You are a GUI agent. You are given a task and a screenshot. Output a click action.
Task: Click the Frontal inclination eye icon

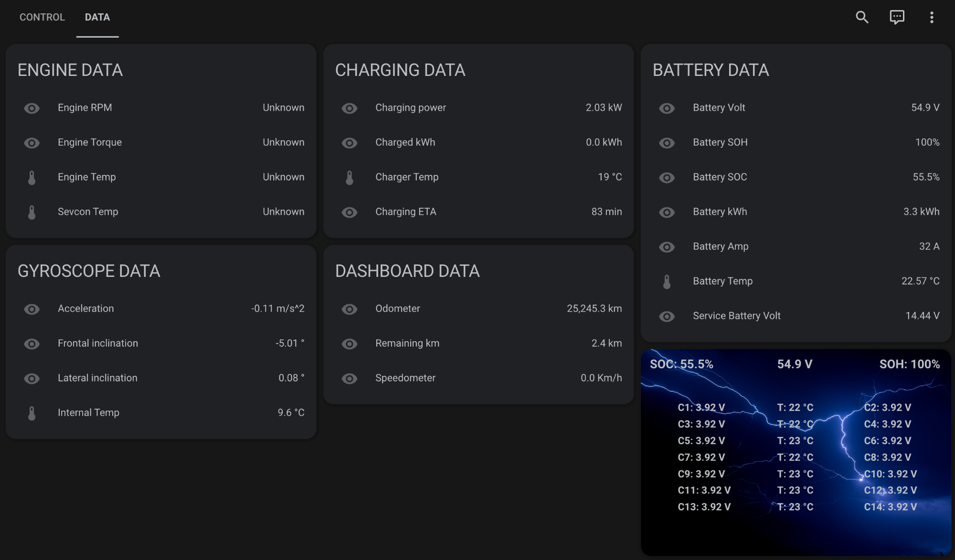32,344
